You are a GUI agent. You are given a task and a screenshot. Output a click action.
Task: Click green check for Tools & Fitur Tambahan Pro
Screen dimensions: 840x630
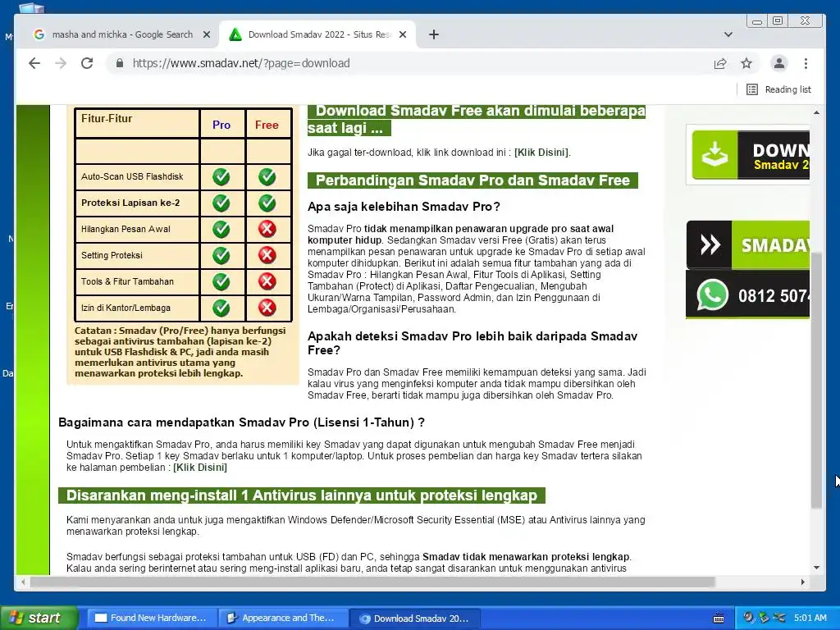(221, 282)
